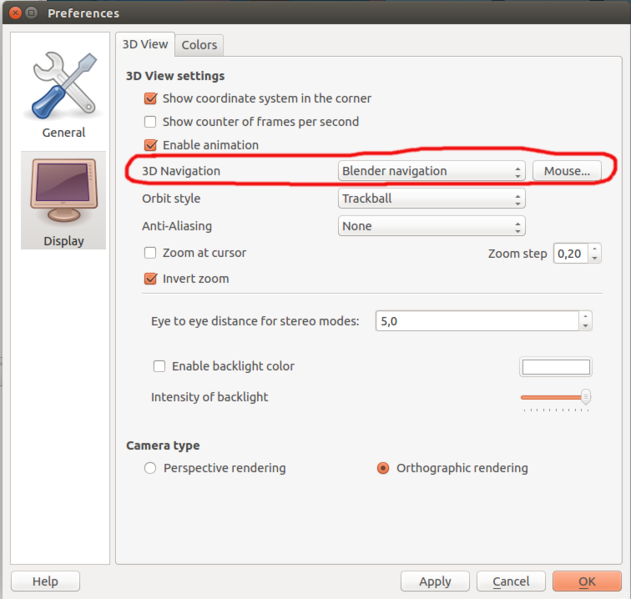Click the backlight color swatch

click(555, 367)
